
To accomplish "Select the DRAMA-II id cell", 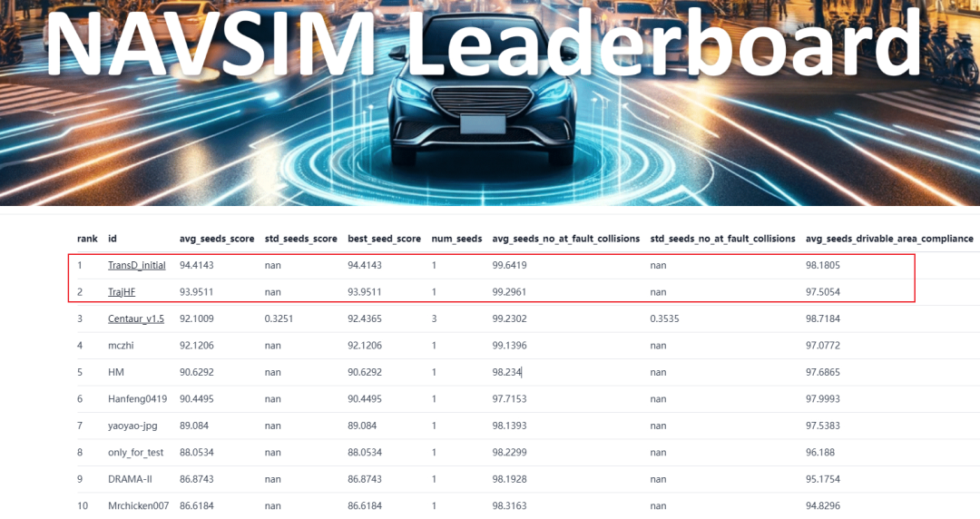I will pyautogui.click(x=130, y=479).
